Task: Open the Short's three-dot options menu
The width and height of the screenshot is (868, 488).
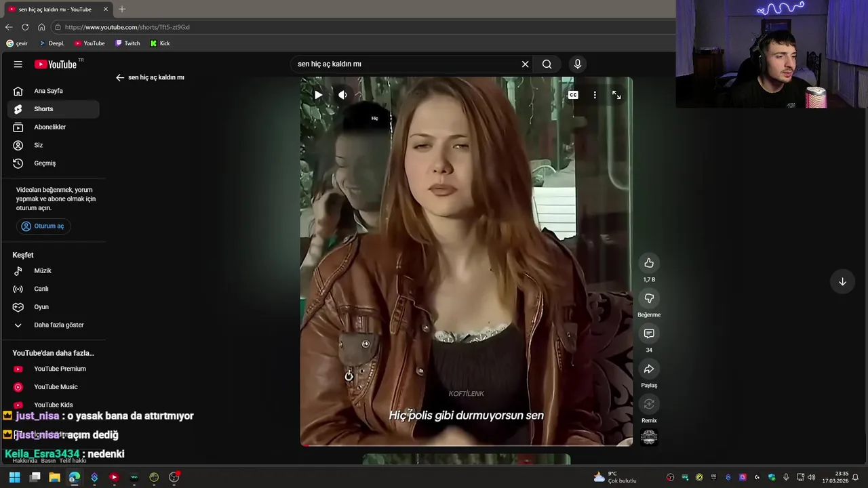Action: (595, 95)
